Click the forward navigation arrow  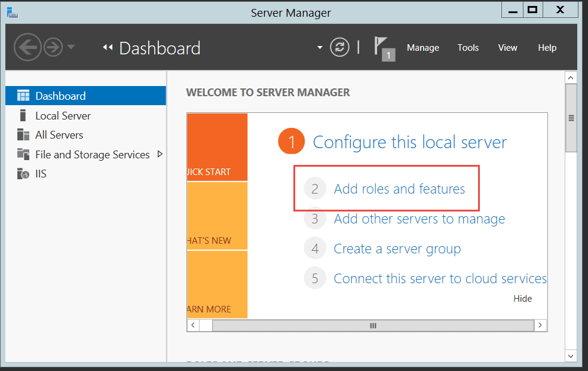point(53,47)
